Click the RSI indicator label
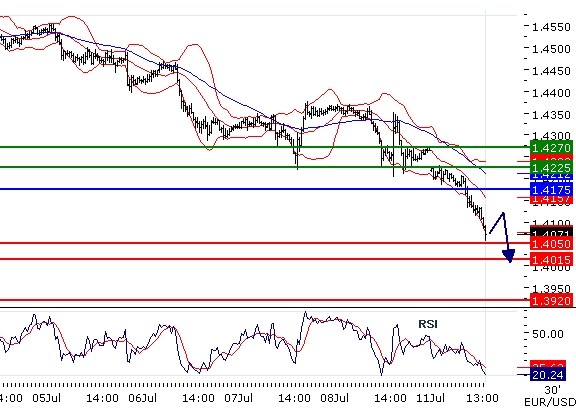The width and height of the screenshot is (576, 415). coord(428,324)
